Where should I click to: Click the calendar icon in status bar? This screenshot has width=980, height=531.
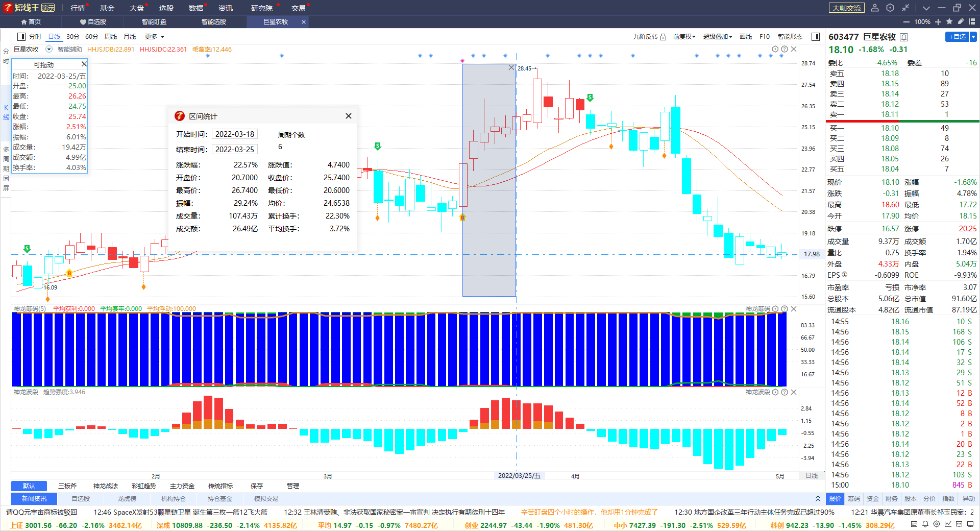click(x=914, y=524)
